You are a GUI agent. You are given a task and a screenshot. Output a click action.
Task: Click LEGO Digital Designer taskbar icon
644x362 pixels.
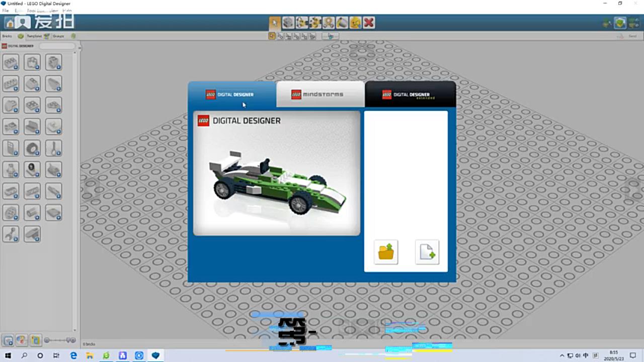(155, 355)
